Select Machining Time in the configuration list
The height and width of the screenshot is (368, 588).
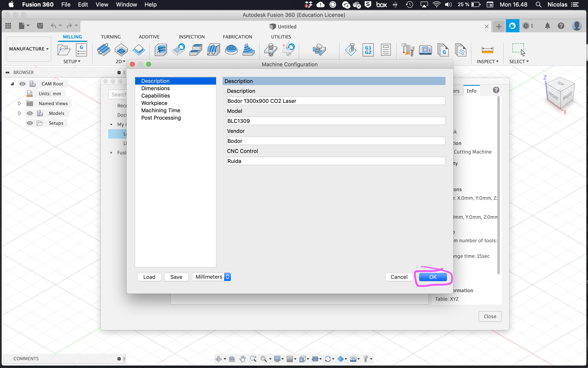[175, 110]
